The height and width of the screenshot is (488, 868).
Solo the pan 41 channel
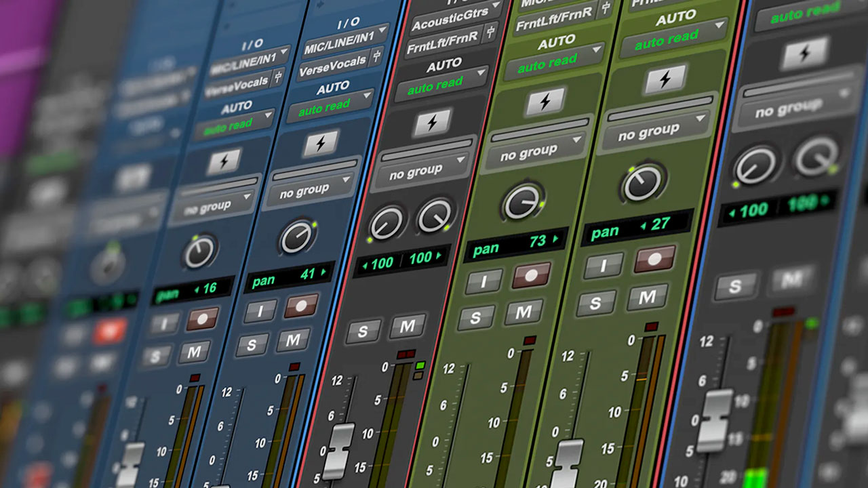(252, 346)
